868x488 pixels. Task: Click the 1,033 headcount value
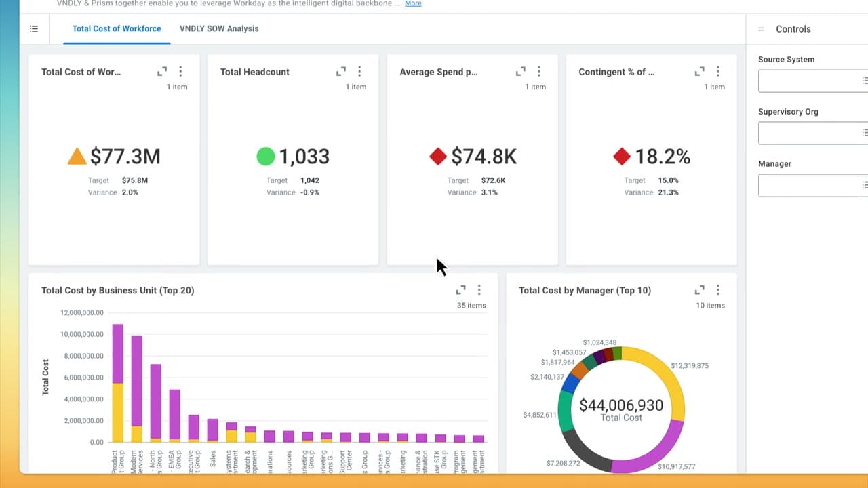pos(304,157)
